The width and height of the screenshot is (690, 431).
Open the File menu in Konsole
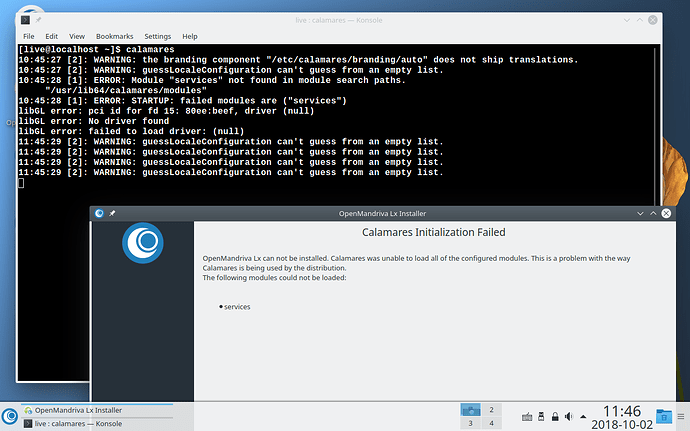(29, 36)
